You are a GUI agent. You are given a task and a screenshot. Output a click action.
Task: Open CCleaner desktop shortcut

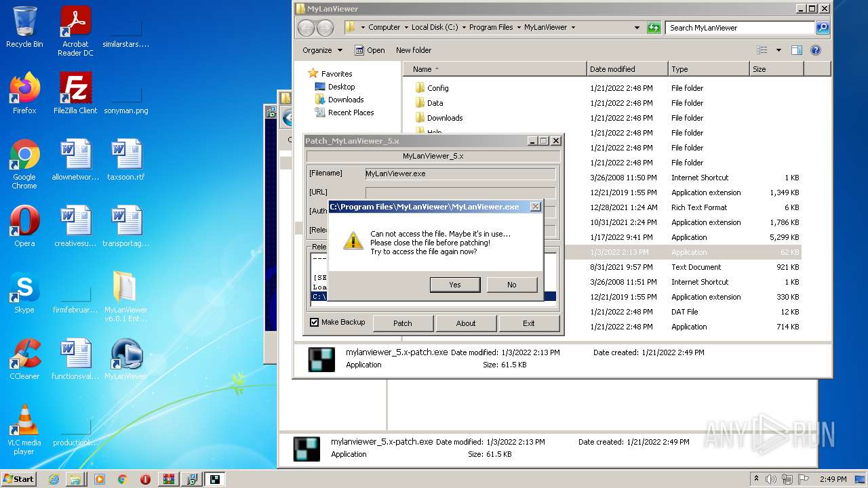[x=24, y=359]
